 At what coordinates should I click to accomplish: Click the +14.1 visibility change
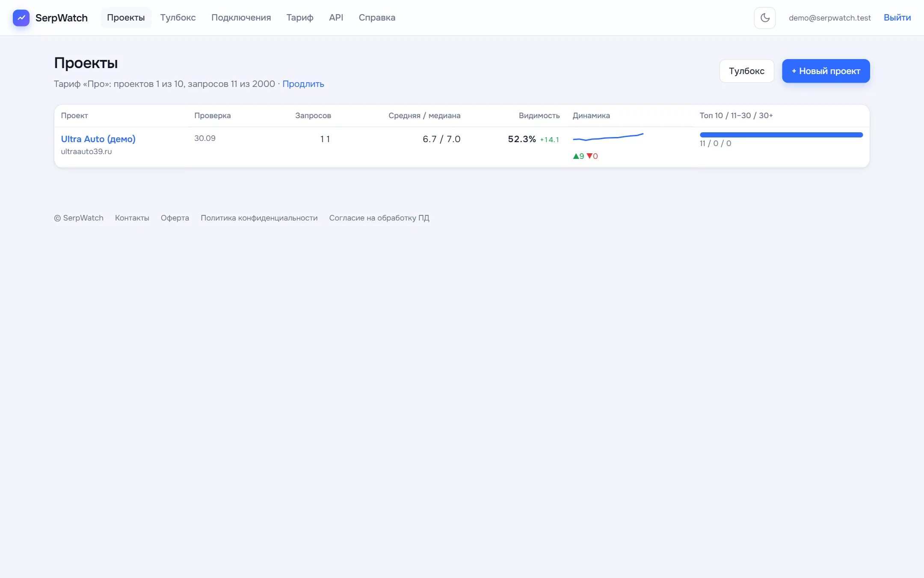[x=550, y=140]
